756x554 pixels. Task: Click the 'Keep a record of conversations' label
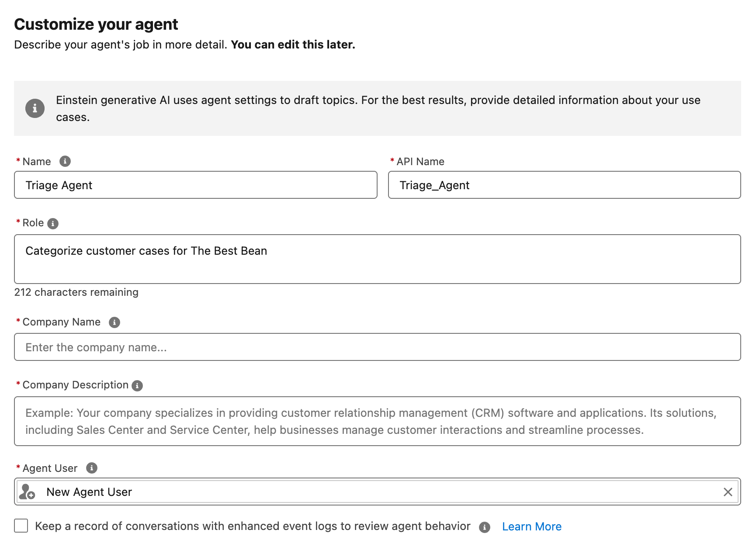click(253, 526)
